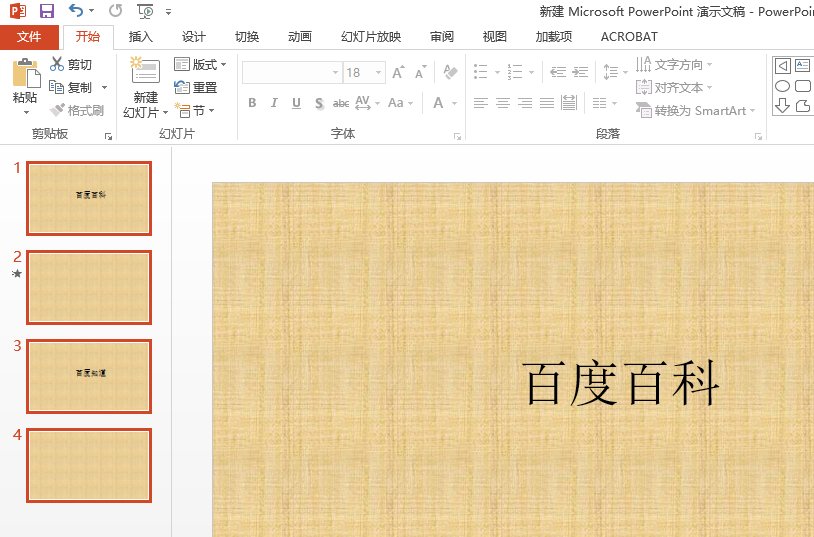Click the AV character spacing icon
This screenshot has width=814, height=537.
(363, 103)
